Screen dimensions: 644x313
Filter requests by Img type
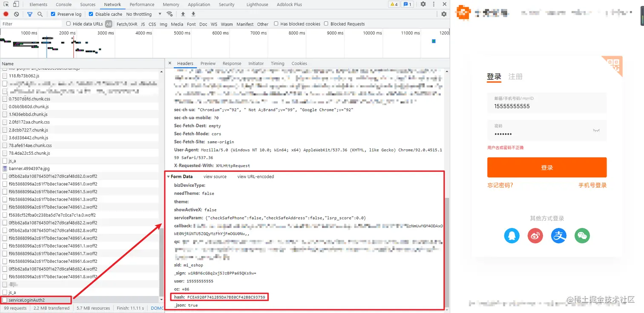click(164, 24)
